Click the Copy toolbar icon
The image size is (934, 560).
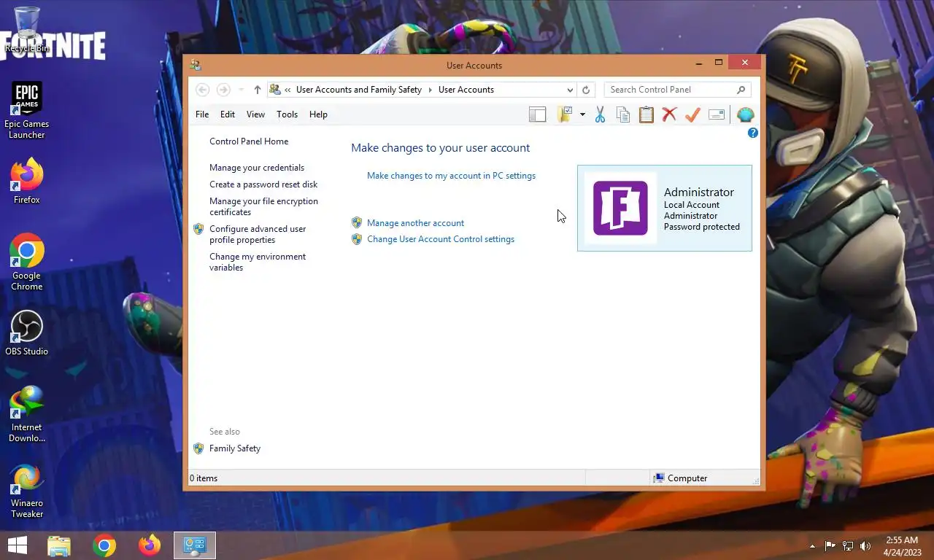click(x=623, y=114)
